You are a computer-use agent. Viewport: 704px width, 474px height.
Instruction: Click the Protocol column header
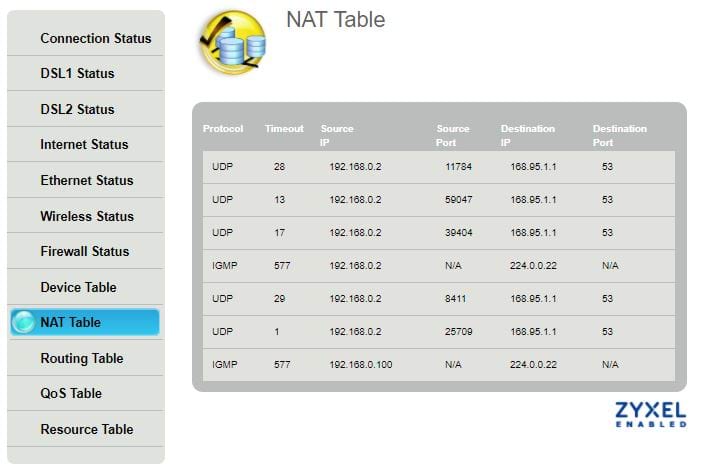coord(223,129)
